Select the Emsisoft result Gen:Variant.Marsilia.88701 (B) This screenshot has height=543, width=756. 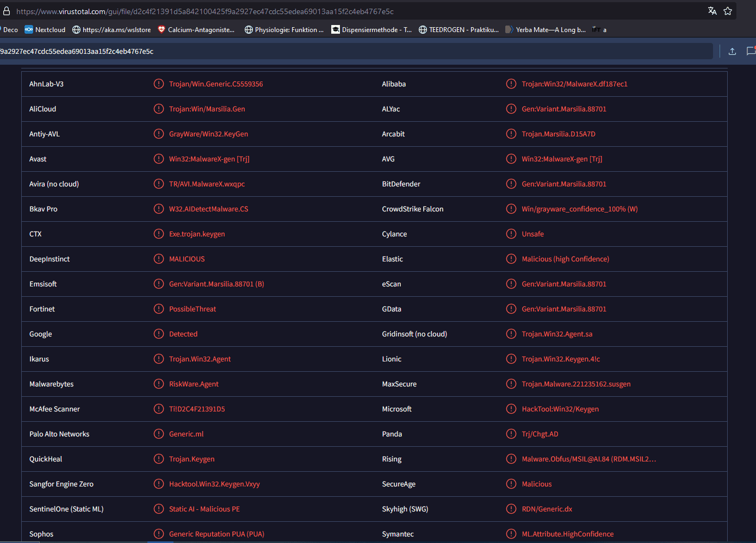pos(216,284)
